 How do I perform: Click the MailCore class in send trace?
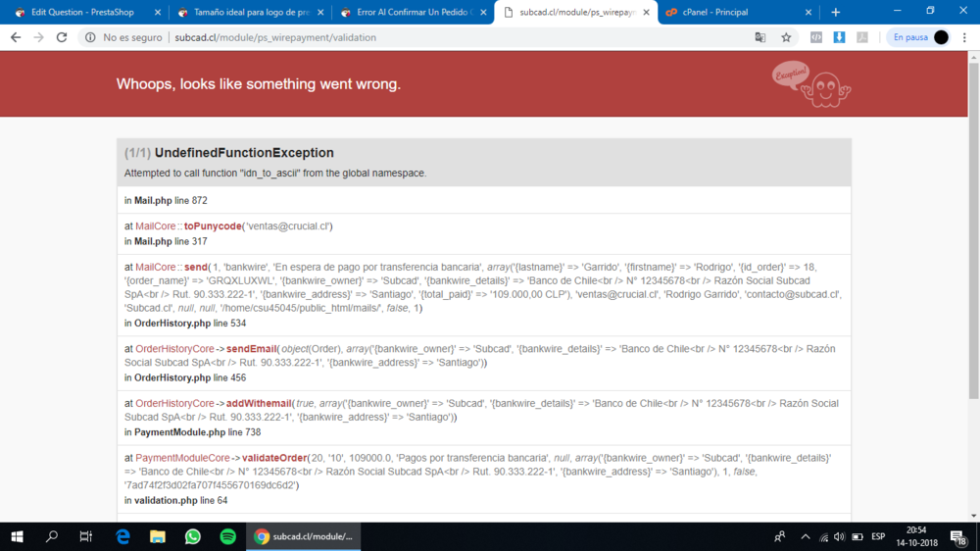click(155, 267)
